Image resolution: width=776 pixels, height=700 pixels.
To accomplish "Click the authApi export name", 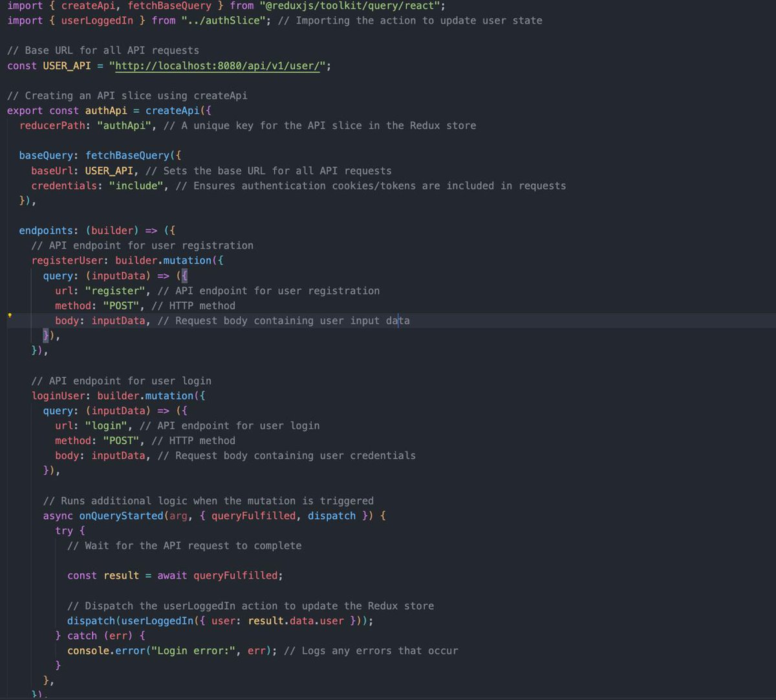I will (106, 111).
